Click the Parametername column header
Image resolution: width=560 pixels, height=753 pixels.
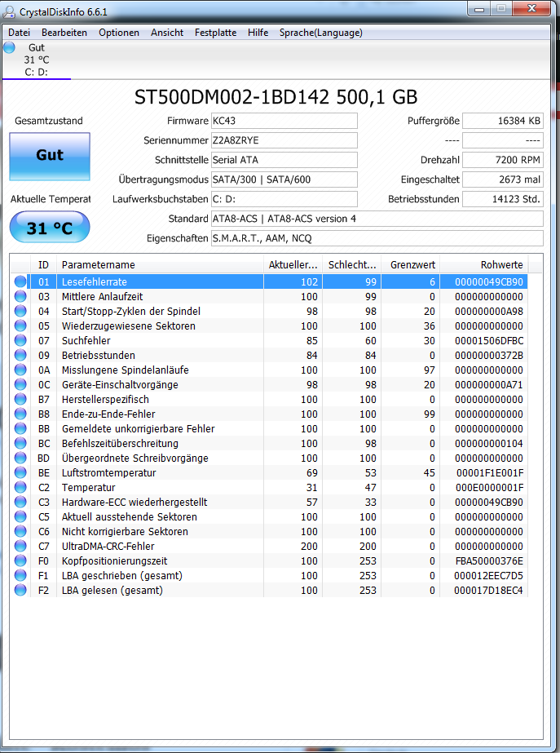click(x=161, y=264)
